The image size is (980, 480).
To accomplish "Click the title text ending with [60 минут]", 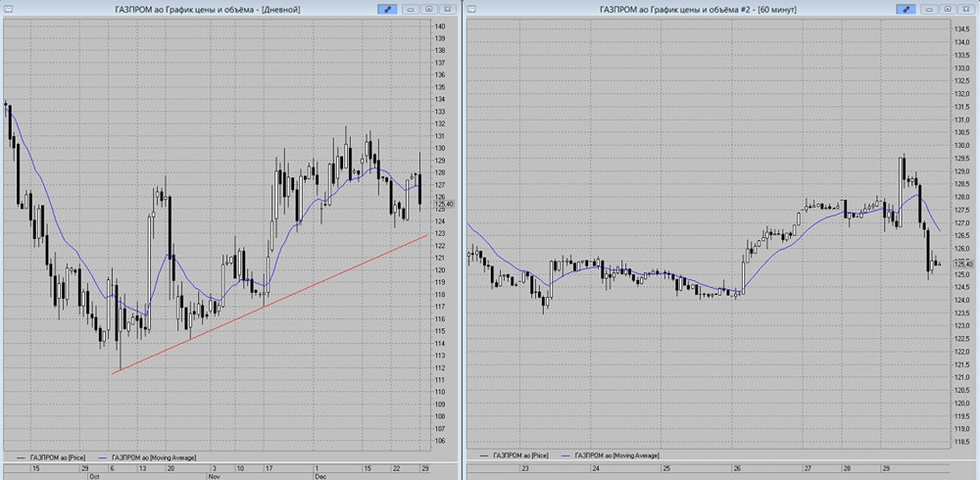I will click(x=698, y=10).
